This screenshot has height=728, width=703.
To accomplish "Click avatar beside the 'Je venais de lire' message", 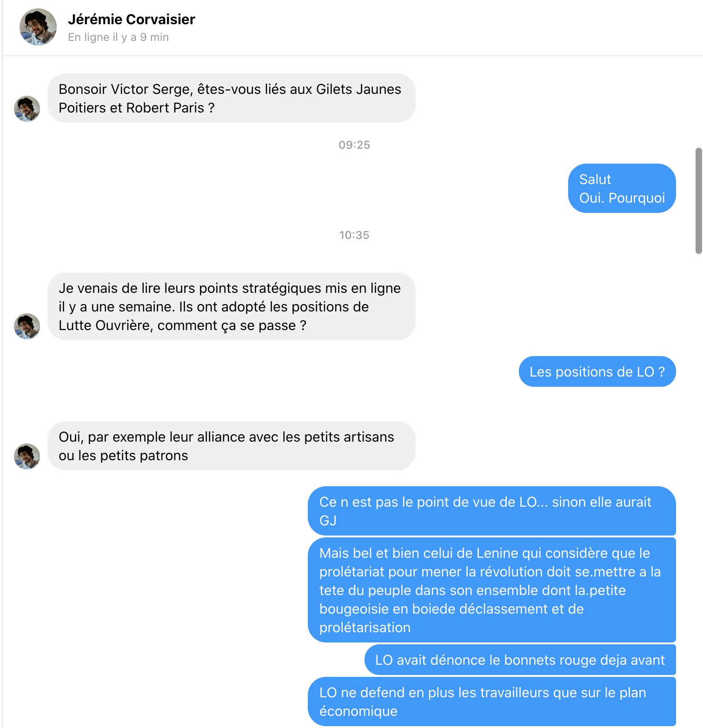I will click(27, 326).
